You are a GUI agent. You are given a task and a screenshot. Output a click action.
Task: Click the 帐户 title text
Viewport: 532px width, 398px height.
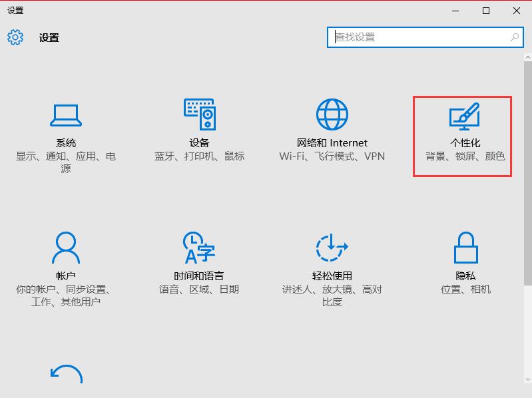[66, 276]
